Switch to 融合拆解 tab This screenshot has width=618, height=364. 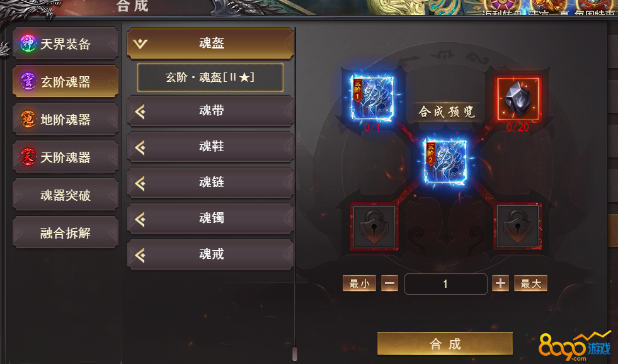click(66, 232)
